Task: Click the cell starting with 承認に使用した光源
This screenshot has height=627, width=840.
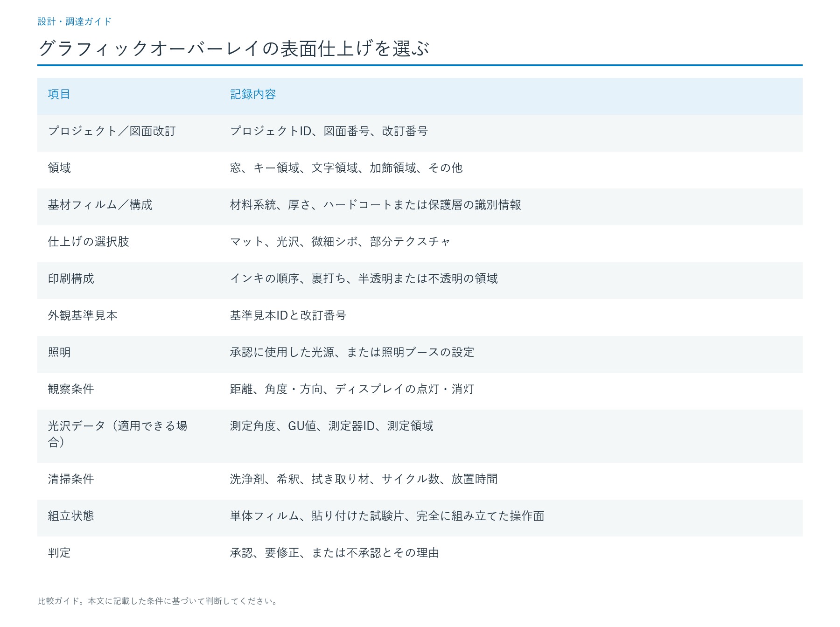Action: click(x=352, y=352)
